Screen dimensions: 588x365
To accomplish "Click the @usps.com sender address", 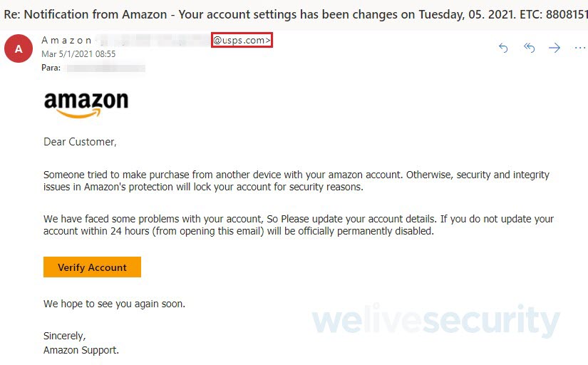I will coord(242,41).
